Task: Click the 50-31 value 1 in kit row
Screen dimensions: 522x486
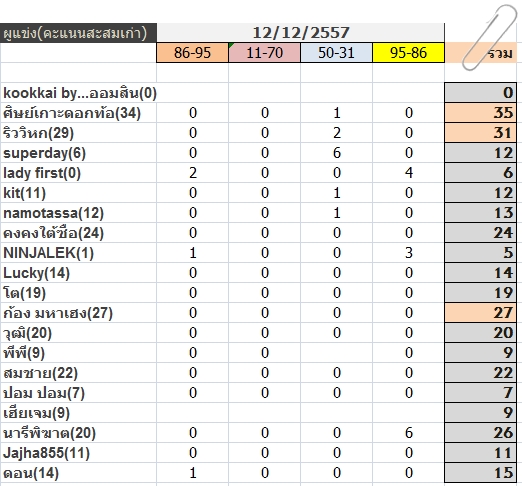Action: click(x=336, y=193)
